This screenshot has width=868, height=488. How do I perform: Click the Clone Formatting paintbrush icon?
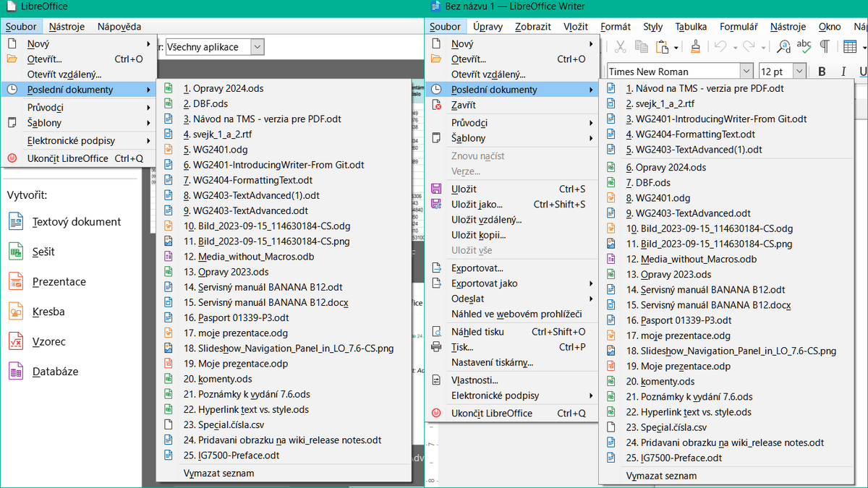(x=695, y=47)
